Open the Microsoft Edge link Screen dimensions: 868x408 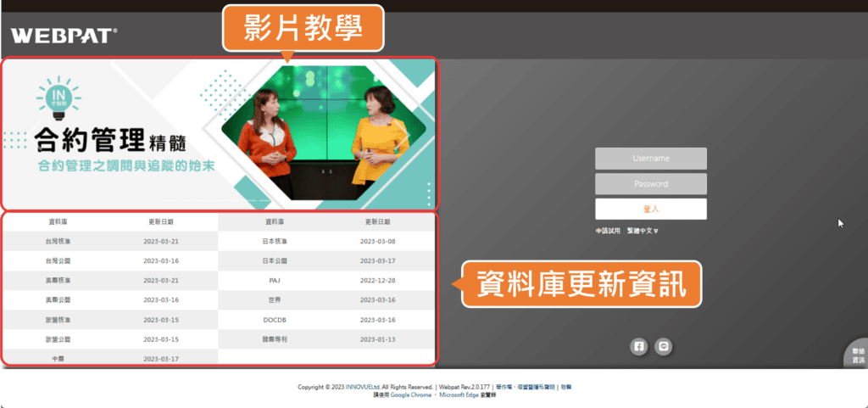tap(461, 395)
